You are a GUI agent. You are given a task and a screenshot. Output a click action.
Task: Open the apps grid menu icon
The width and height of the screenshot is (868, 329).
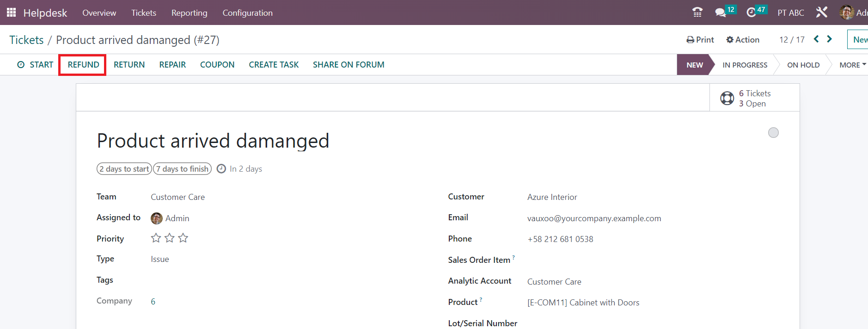point(11,12)
